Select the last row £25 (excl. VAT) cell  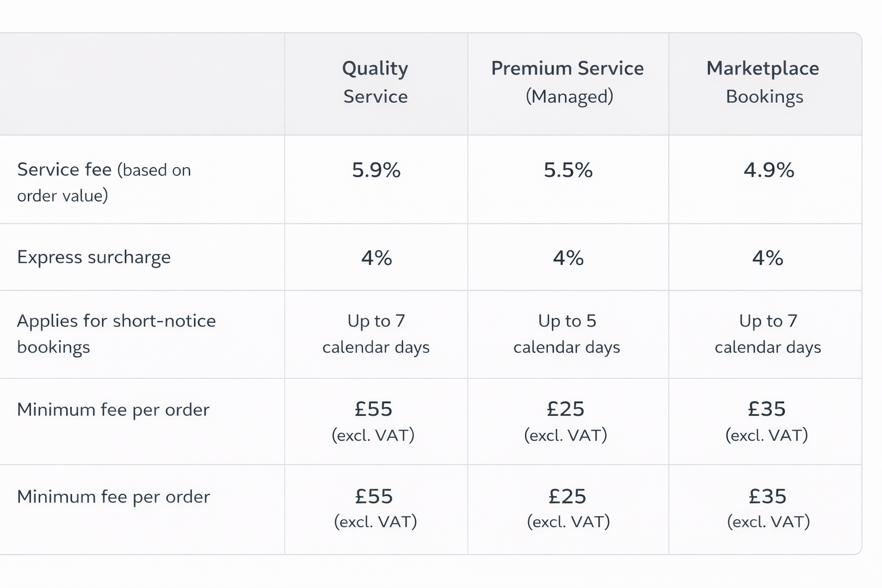pos(568,508)
